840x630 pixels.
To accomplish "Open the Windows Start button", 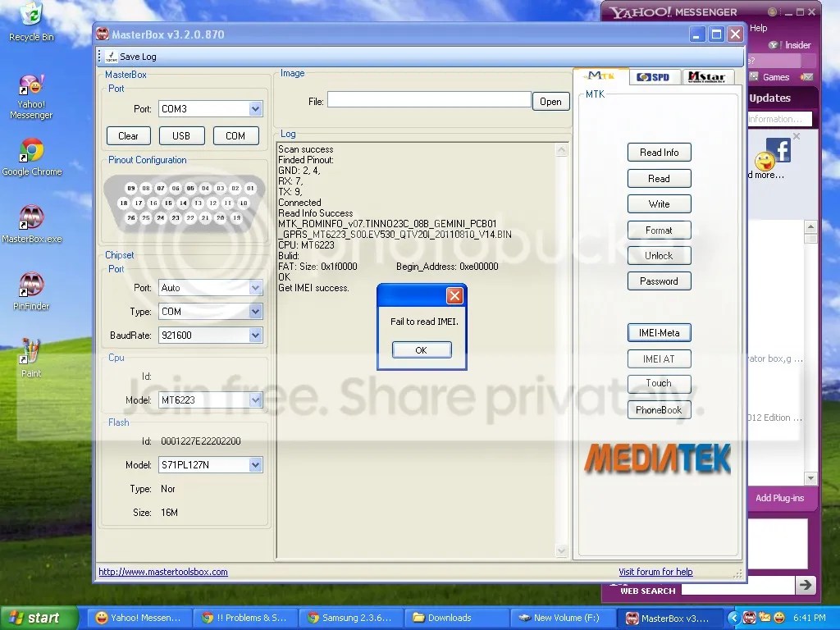I will pyautogui.click(x=38, y=618).
